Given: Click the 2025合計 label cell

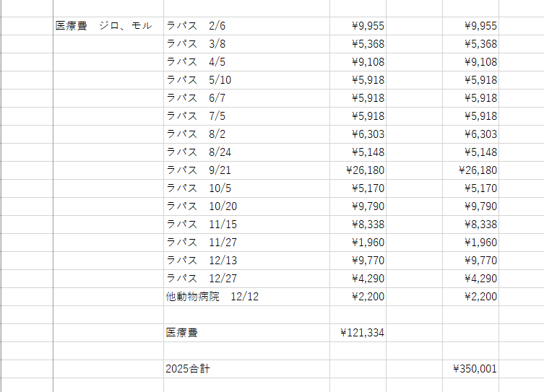Looking at the screenshot, I should [x=246, y=369].
